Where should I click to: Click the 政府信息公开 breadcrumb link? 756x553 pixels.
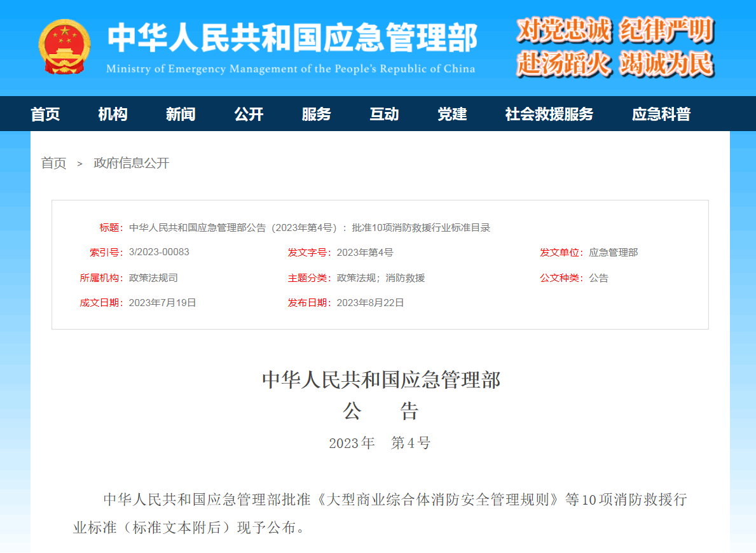click(132, 164)
